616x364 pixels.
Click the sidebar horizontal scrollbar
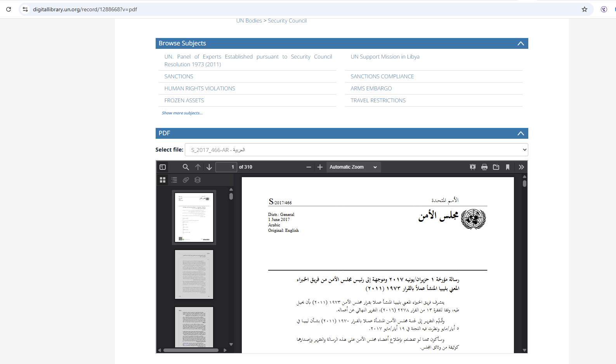tap(191, 350)
